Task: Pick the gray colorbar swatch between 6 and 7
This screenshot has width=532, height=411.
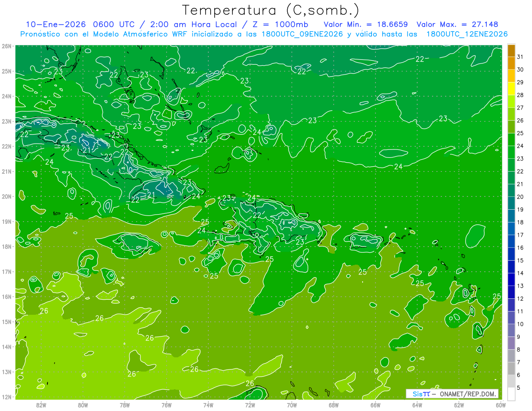Action: (x=511, y=368)
